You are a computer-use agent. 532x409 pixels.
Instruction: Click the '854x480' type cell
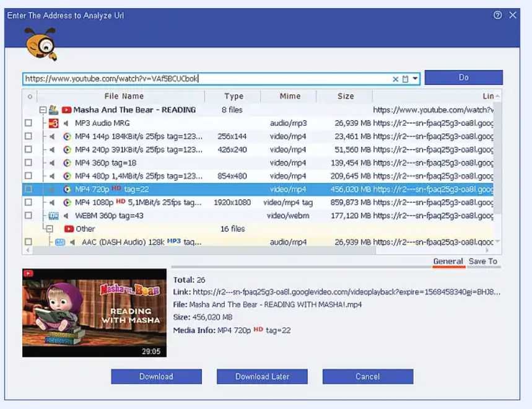(x=232, y=176)
